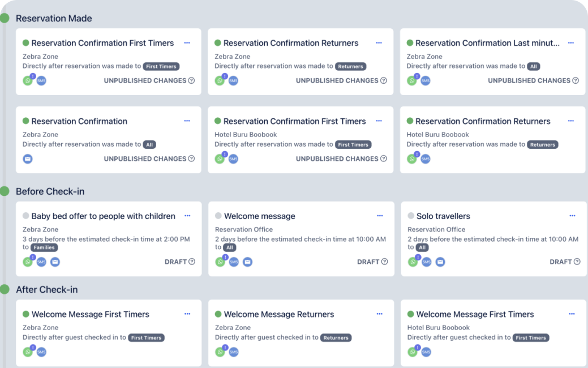Click SMS icon on Welcome Message Returners card
The height and width of the screenshot is (368, 588).
234,352
